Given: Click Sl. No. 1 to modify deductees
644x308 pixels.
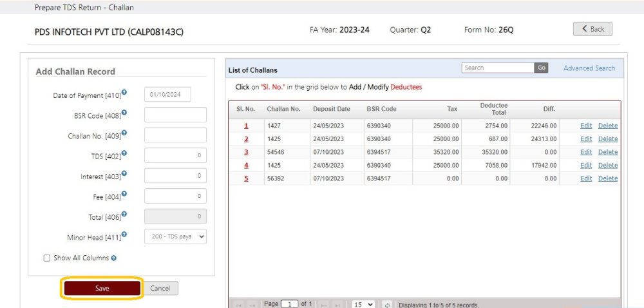Looking at the screenshot, I should 246,126.
